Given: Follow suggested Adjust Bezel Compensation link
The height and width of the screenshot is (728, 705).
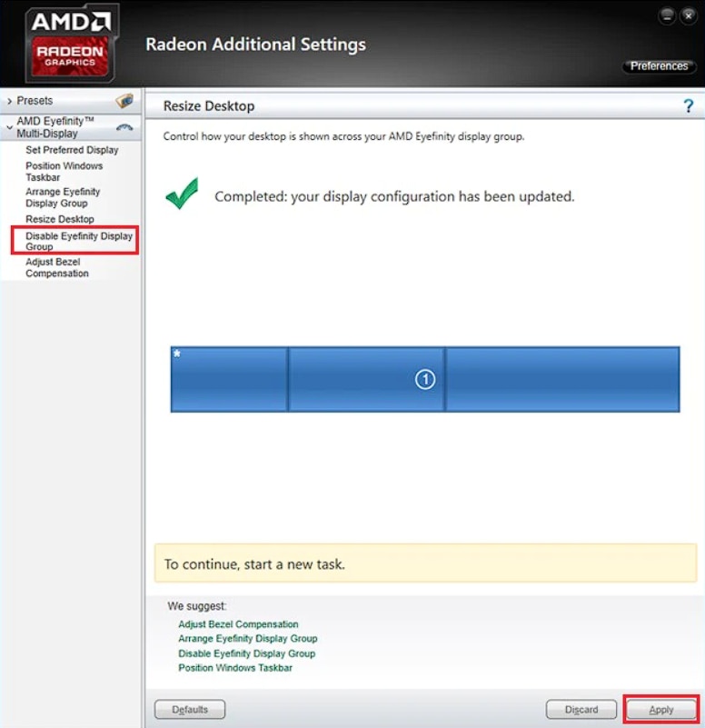Looking at the screenshot, I should 238,624.
